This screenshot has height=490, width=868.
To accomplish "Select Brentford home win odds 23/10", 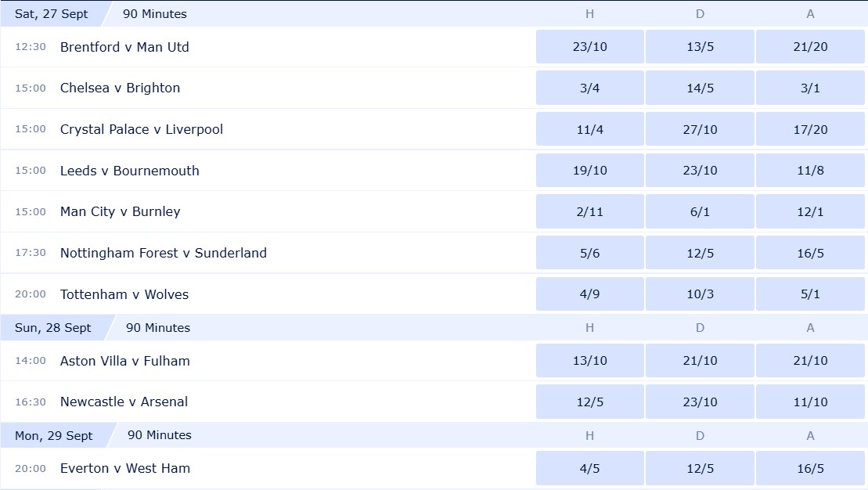I will pyautogui.click(x=589, y=46).
